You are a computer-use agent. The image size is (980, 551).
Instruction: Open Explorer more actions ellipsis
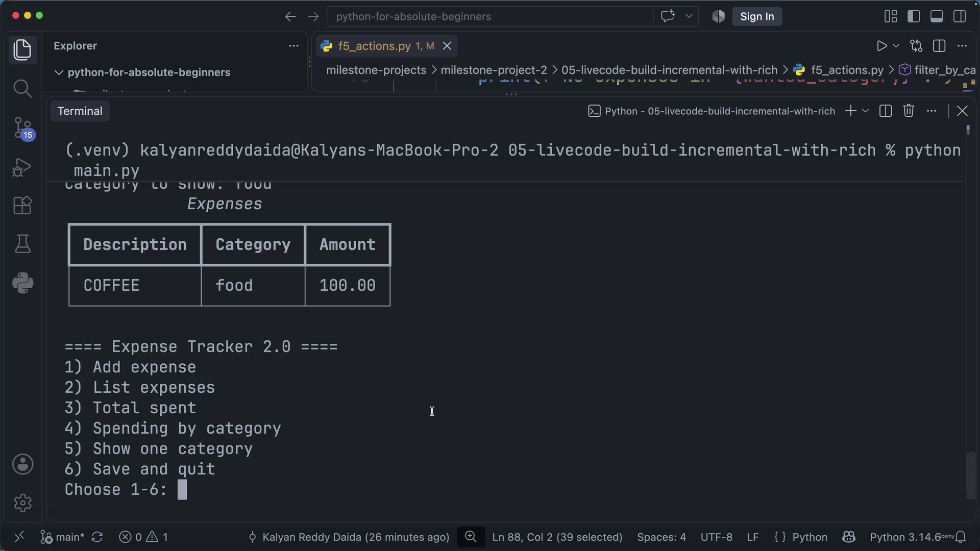(293, 46)
